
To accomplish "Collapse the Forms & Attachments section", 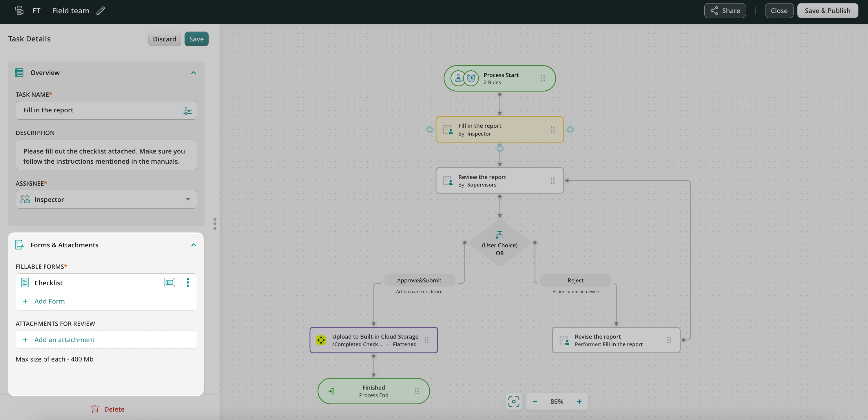I will click(194, 245).
